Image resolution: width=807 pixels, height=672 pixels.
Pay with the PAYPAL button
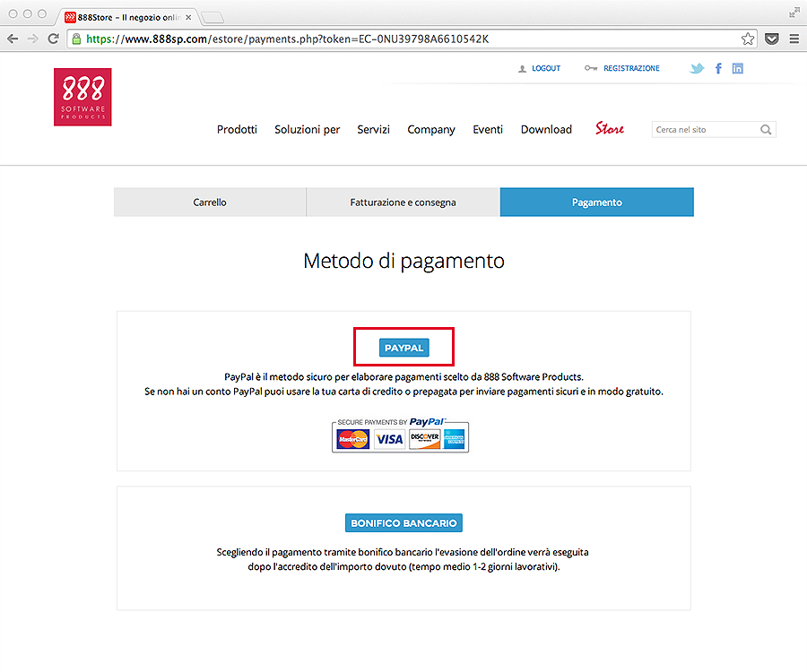coord(404,348)
